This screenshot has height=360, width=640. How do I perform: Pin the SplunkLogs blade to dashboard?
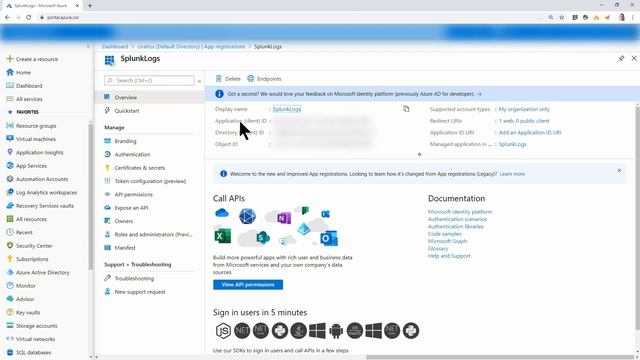click(x=621, y=58)
